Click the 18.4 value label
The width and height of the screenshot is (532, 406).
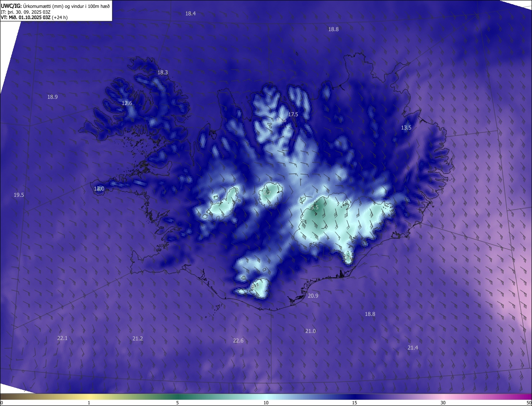(190, 14)
